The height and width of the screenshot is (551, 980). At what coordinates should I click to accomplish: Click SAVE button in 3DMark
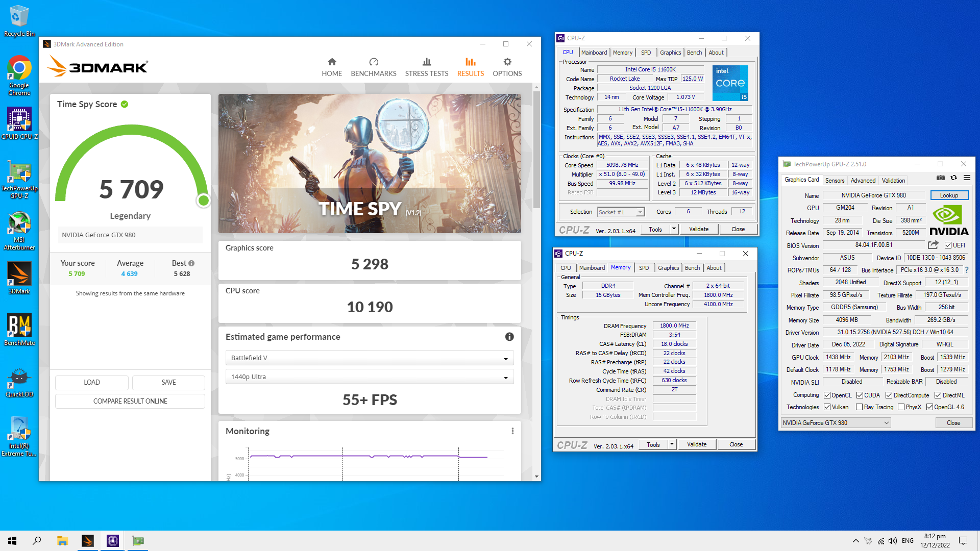point(168,383)
